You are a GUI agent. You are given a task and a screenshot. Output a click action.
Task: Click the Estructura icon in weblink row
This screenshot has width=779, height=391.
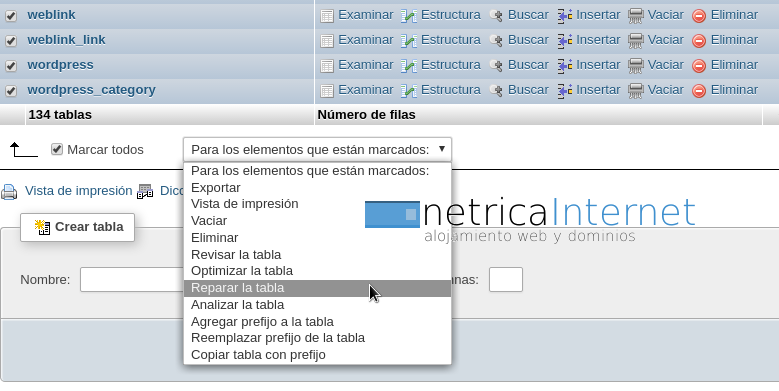point(409,16)
